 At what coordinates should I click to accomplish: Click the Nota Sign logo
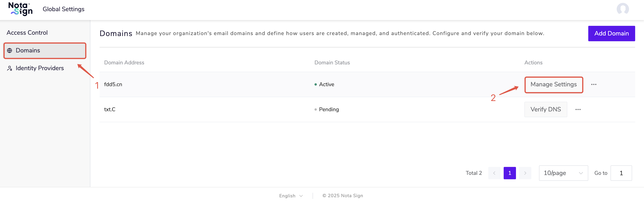click(x=20, y=9)
